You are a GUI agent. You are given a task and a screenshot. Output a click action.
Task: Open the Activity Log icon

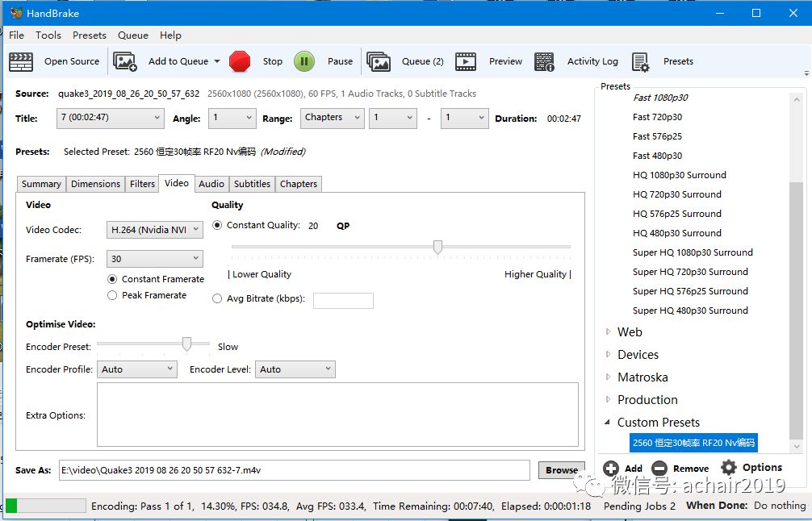tap(545, 61)
